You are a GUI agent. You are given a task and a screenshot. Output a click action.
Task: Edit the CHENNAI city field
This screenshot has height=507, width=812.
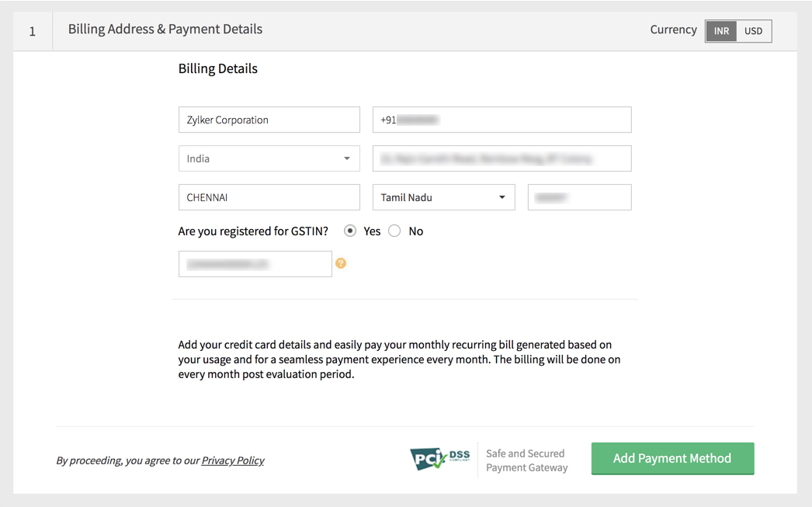pyautogui.click(x=269, y=197)
